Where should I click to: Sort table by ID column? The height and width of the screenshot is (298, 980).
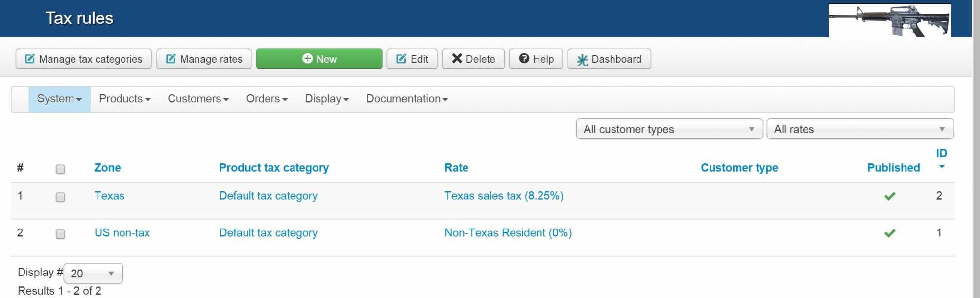coord(941,154)
